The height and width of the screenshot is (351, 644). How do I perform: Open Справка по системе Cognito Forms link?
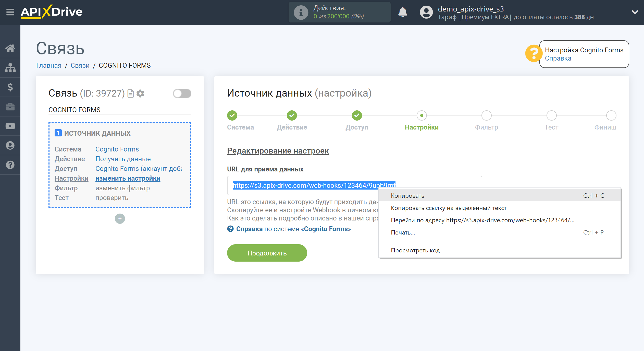289,229
